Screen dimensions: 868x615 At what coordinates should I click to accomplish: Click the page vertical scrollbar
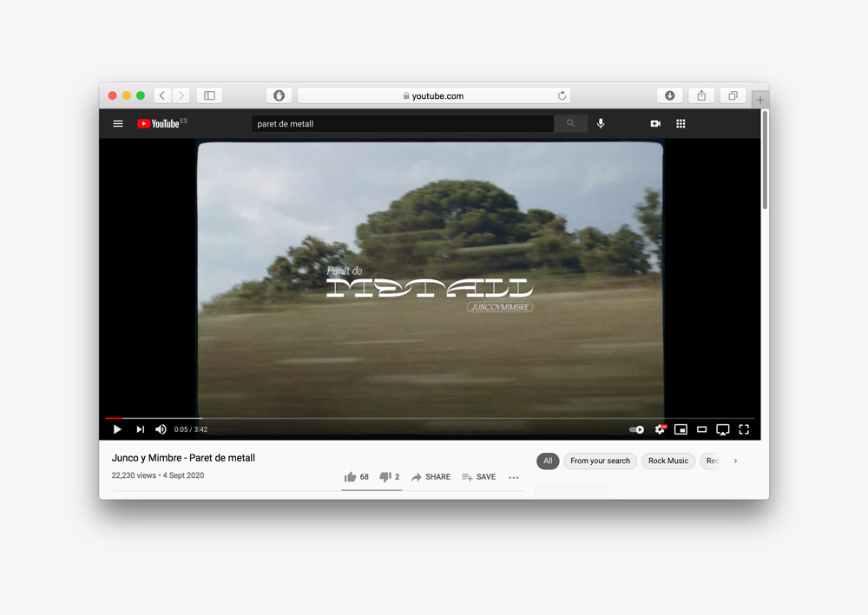(x=765, y=160)
